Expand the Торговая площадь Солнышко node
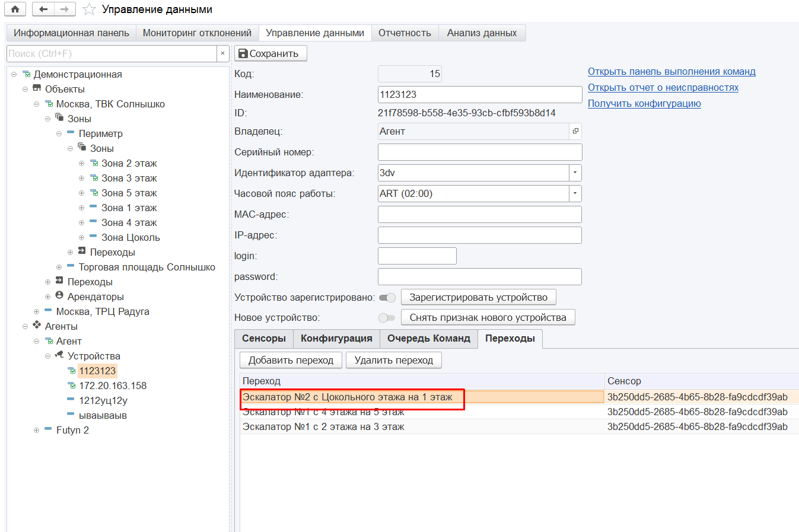799x532 pixels. (59, 267)
